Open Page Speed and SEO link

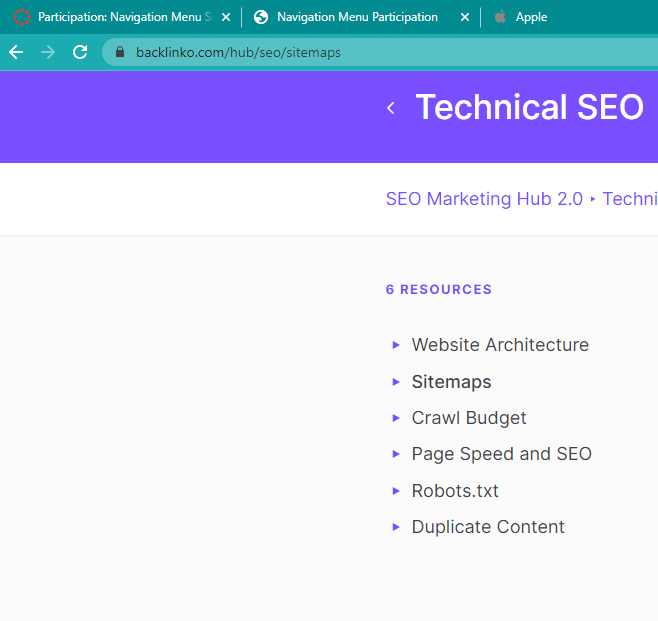(x=501, y=454)
